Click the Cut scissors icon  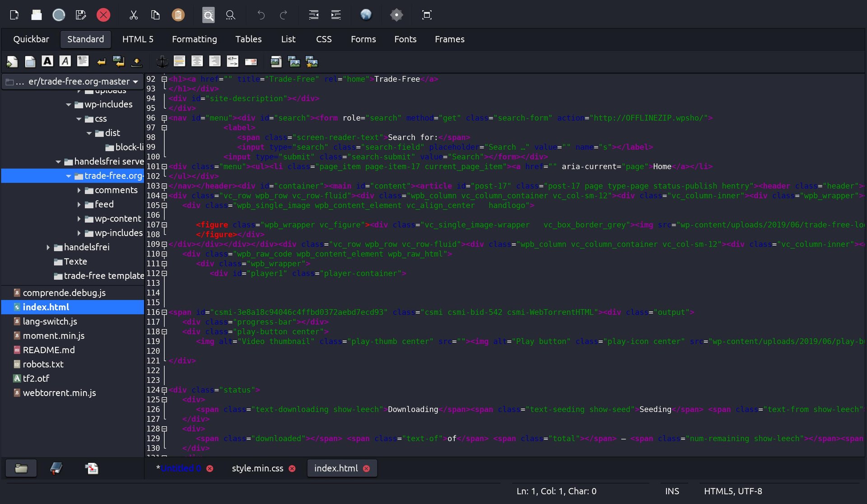click(x=133, y=15)
